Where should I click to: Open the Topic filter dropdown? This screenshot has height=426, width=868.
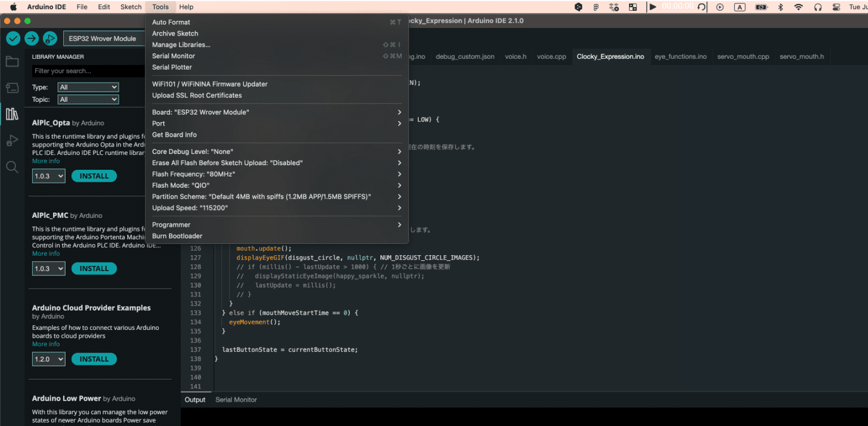pos(88,100)
